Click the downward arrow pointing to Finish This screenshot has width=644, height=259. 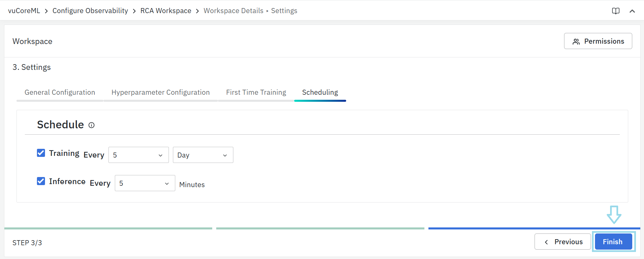coord(614,214)
